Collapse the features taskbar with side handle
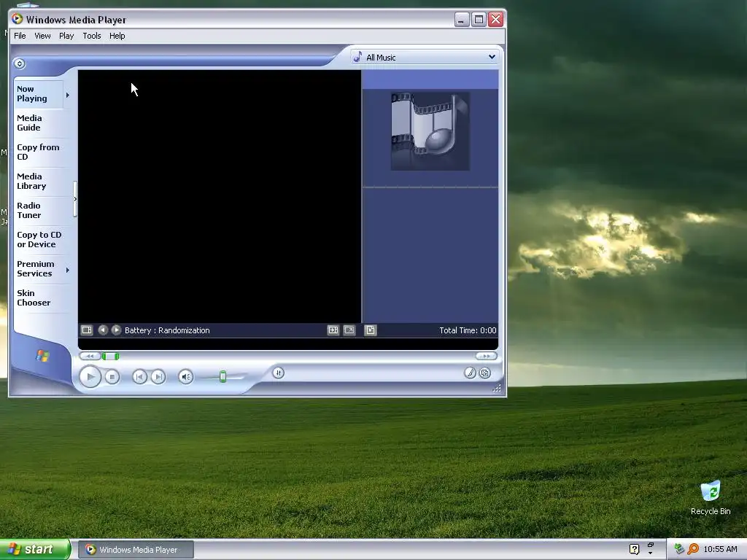 (75, 199)
